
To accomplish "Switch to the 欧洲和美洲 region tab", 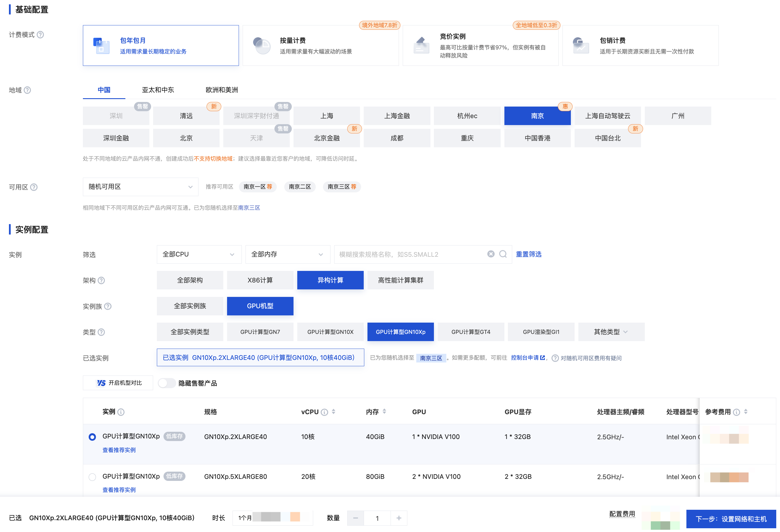I will 222,90.
